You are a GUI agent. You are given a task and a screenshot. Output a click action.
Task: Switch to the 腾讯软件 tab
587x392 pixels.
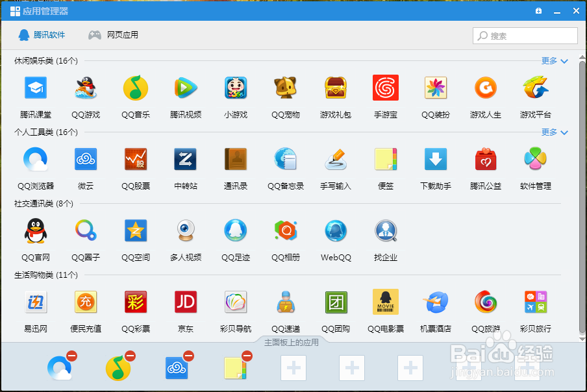[42, 35]
